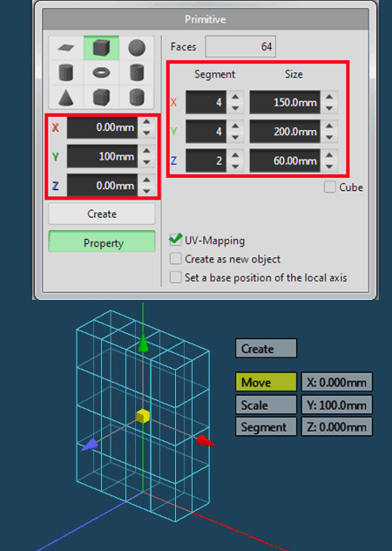Enable the Cube checkbox
The image size is (392, 551).
(x=330, y=187)
